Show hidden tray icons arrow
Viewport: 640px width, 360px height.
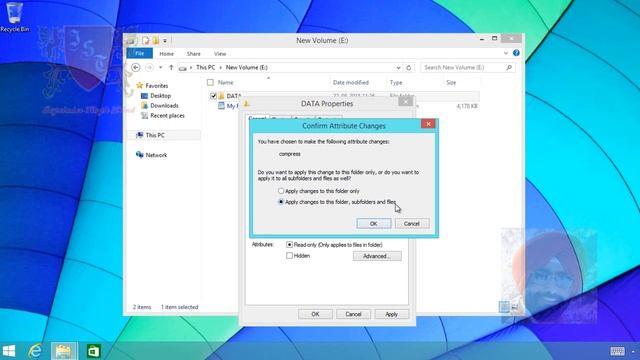pyautogui.click(x=633, y=351)
